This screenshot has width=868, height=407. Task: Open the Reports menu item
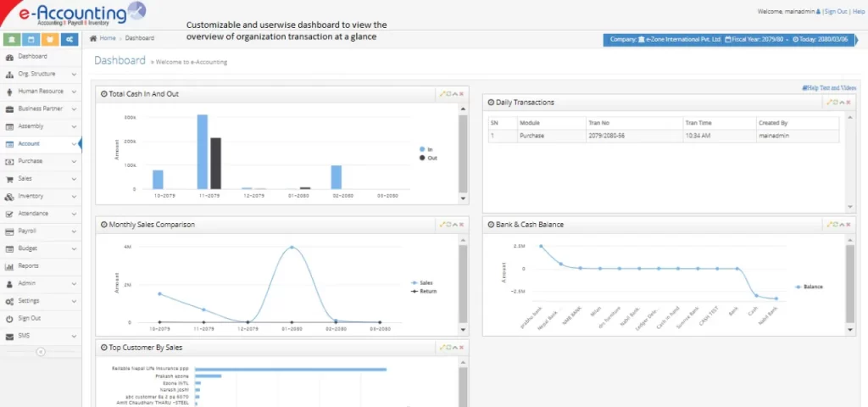tap(29, 265)
